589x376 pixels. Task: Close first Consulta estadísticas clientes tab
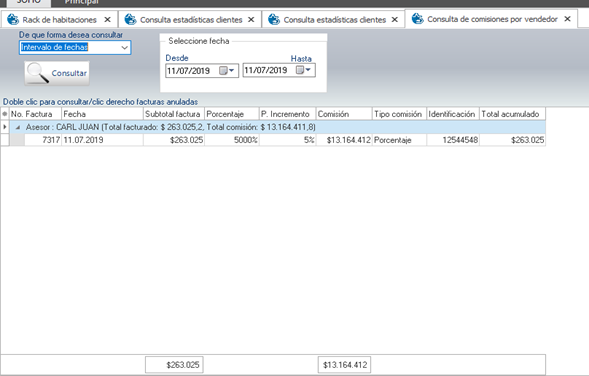pyautogui.click(x=251, y=20)
